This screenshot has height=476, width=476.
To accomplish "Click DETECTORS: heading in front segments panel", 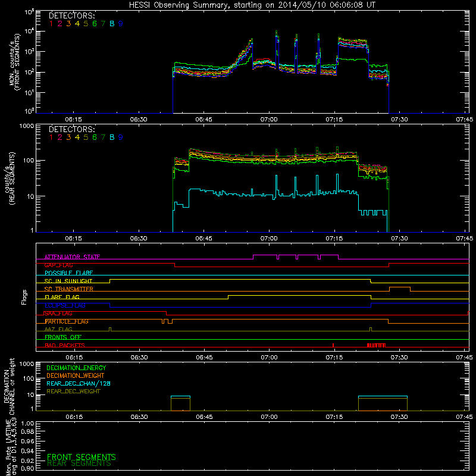I will coord(71,15).
